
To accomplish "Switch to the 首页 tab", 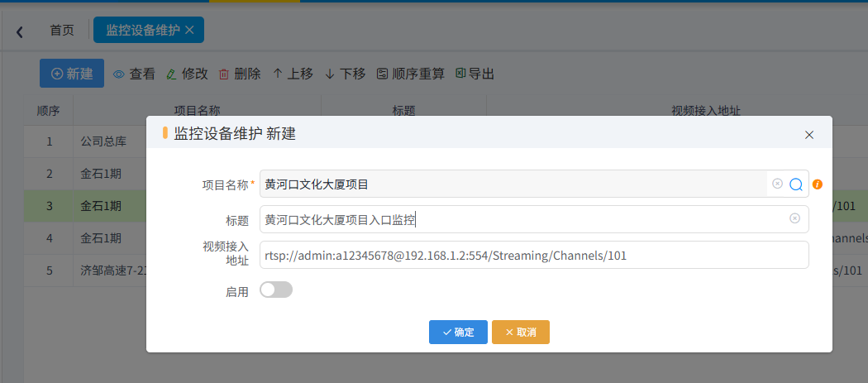I will point(62,31).
